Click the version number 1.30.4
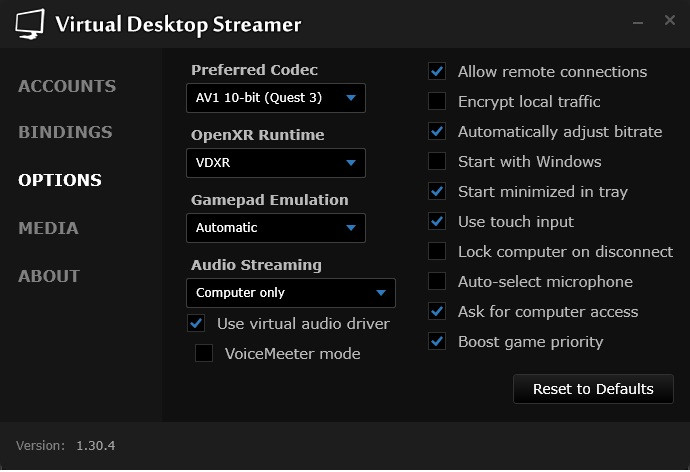This screenshot has width=690, height=472. [95, 446]
